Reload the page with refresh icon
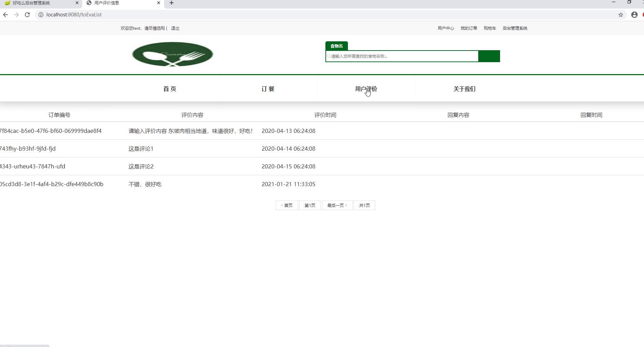The width and height of the screenshot is (644, 347). [x=27, y=15]
